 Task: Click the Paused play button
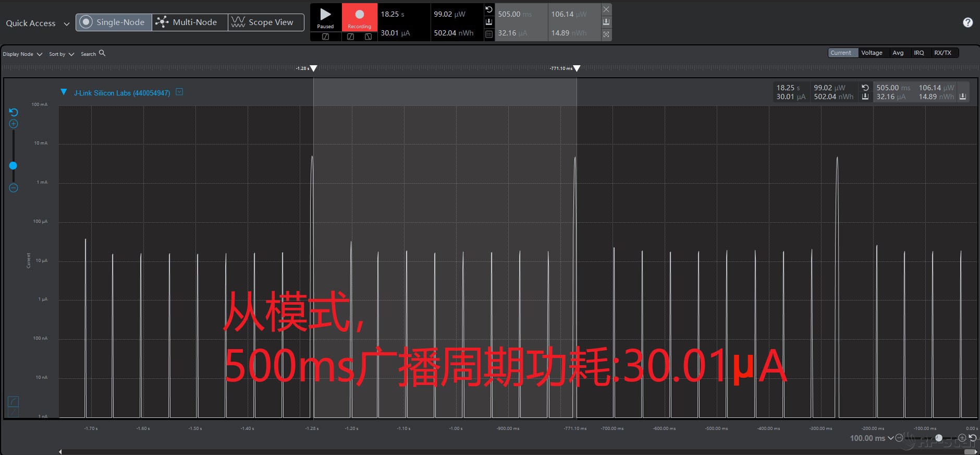pos(326,18)
